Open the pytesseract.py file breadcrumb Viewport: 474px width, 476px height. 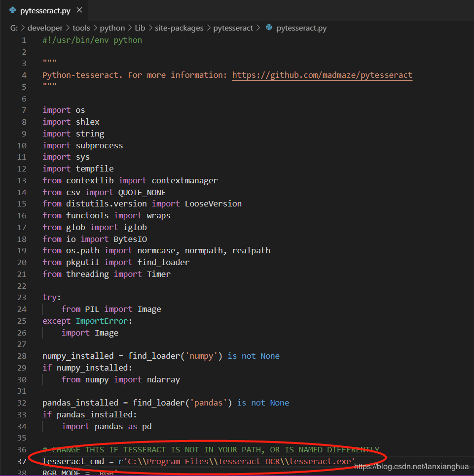pyautogui.click(x=301, y=28)
